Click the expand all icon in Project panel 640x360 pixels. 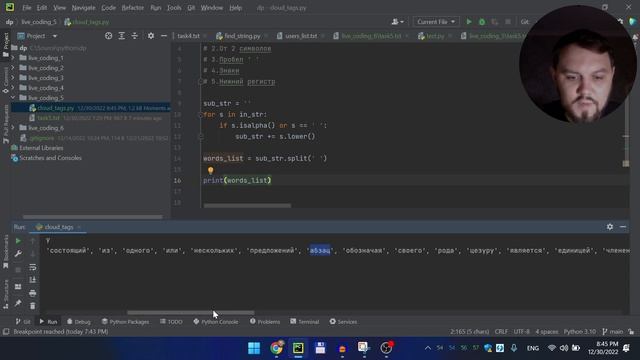pos(122,36)
